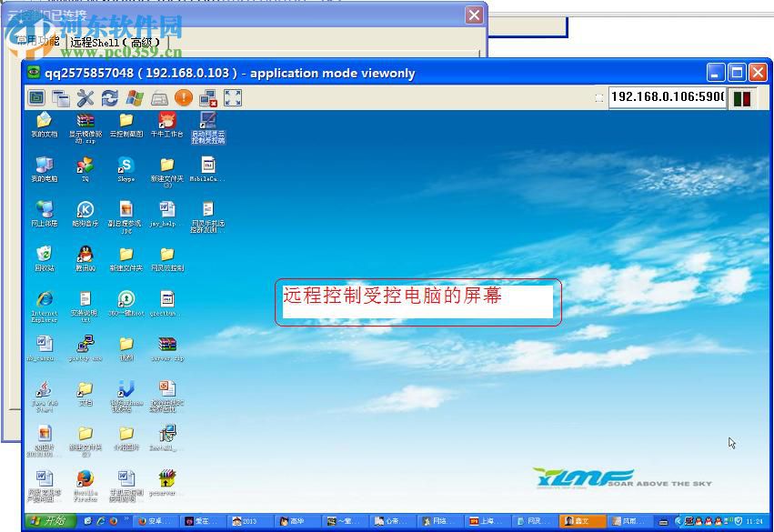Click the first green screen toolbar icon
Image resolution: width=774 pixels, height=532 pixels.
click(36, 98)
